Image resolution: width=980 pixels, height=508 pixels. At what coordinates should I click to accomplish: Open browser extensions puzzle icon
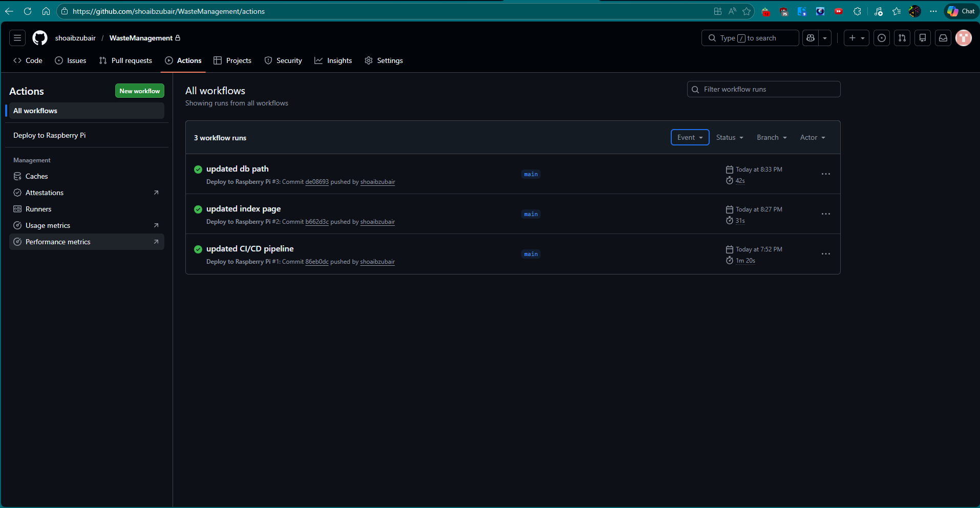[x=857, y=11]
